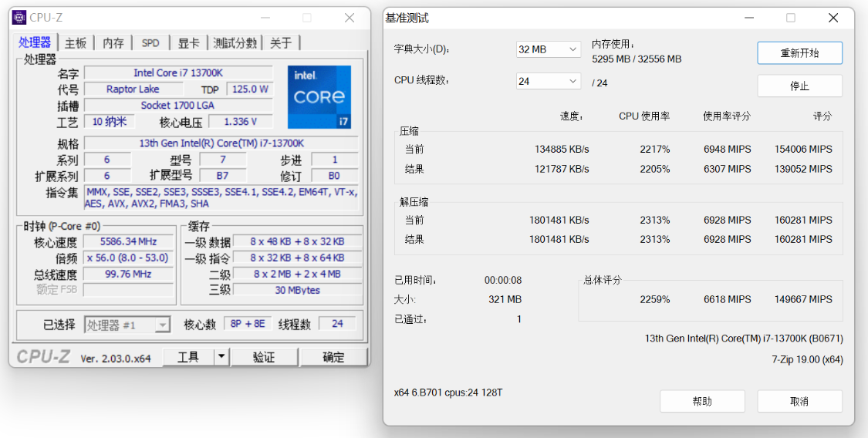Image resolution: width=868 pixels, height=438 pixels.
Task: Click the 139052 MIPS compression result rating
Action: point(803,169)
